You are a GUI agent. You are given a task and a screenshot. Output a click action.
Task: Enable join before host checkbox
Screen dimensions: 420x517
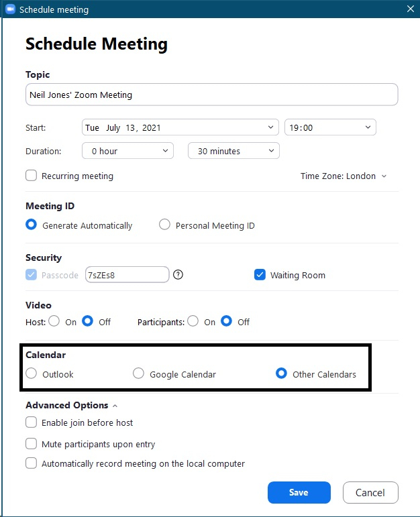[32, 422]
